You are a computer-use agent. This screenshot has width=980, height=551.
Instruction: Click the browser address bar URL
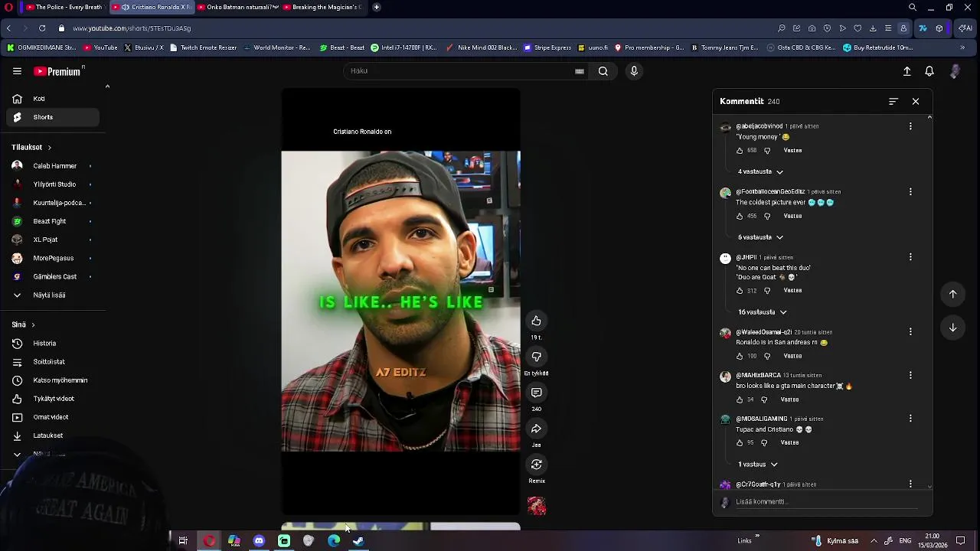click(x=132, y=28)
